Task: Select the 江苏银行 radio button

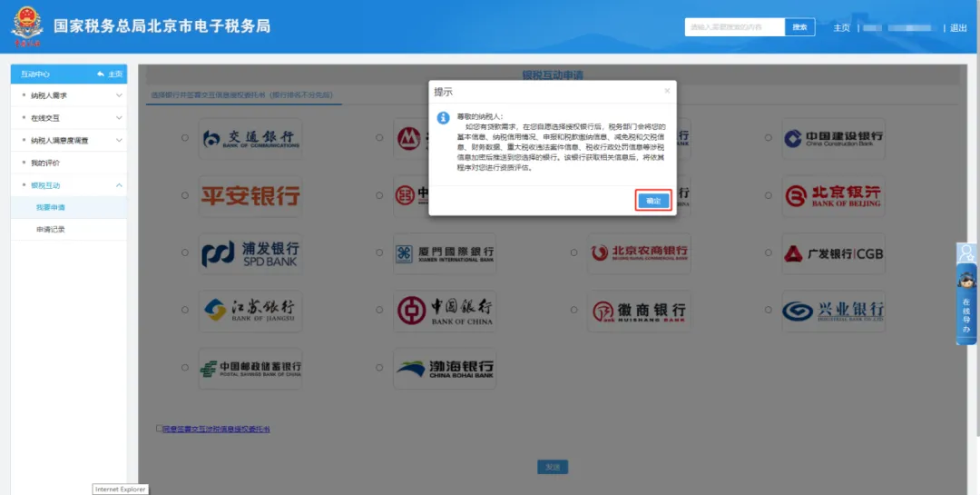Action: tap(185, 310)
